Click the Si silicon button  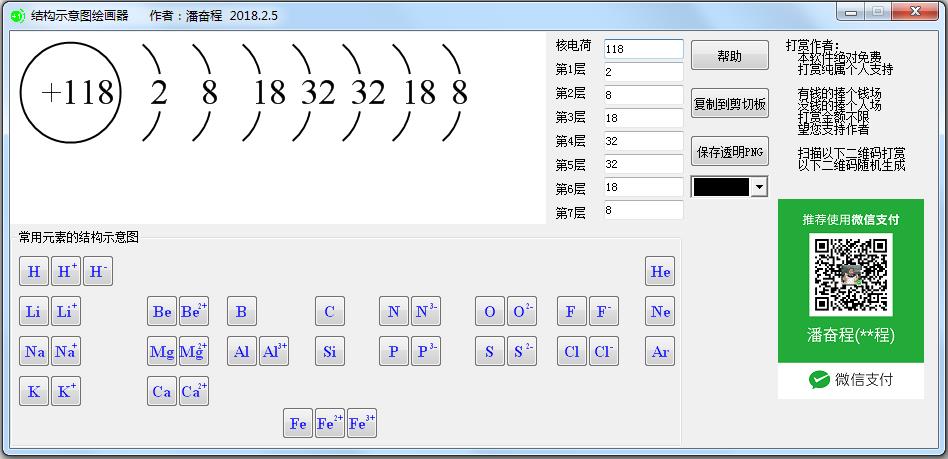point(330,351)
